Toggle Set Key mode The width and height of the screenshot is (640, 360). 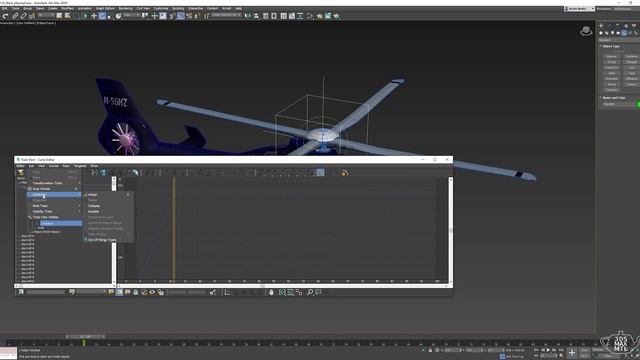click(x=584, y=356)
